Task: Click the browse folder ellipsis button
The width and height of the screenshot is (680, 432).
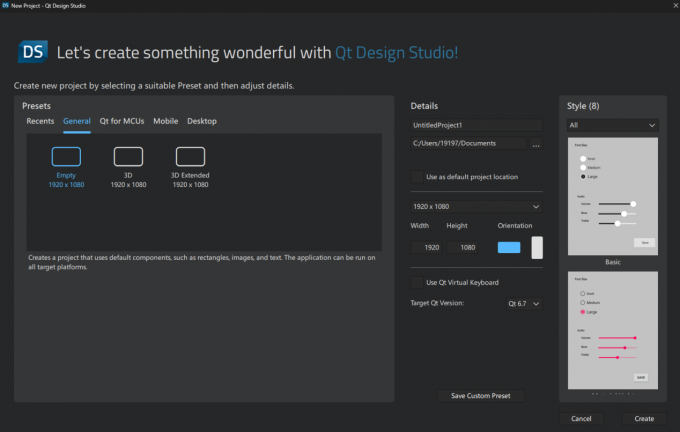Action: point(536,145)
